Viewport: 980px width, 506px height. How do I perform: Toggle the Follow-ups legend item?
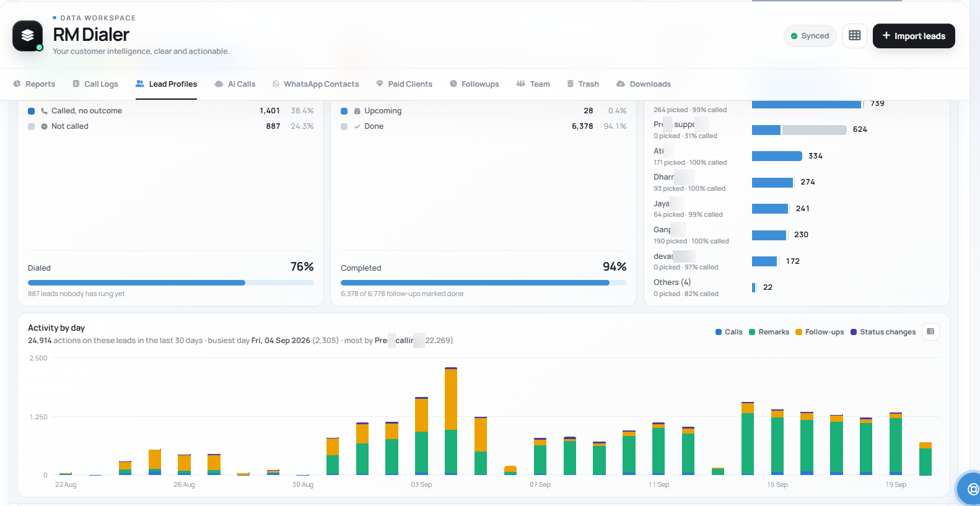820,332
